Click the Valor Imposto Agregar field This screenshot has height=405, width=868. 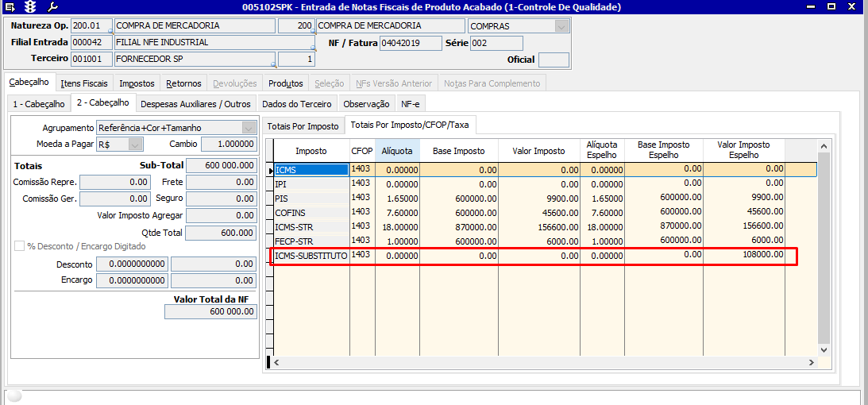coord(222,215)
